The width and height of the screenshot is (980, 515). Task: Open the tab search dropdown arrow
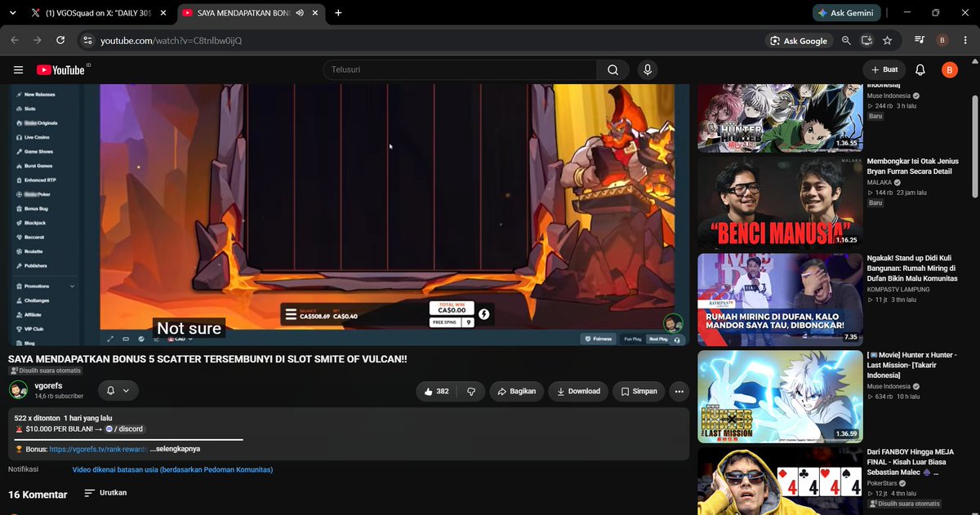point(12,13)
